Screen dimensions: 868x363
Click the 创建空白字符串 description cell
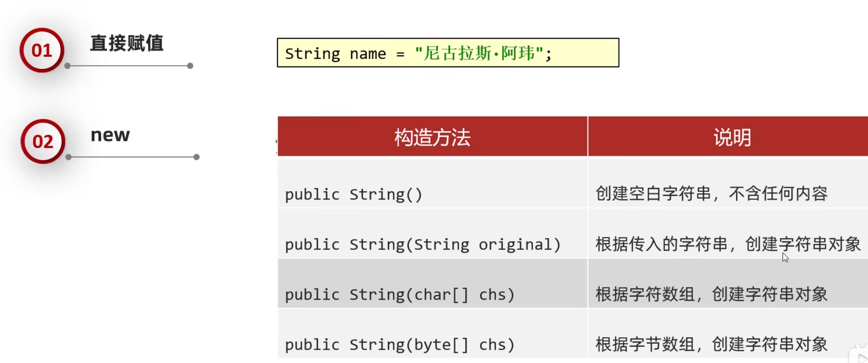[x=711, y=194]
